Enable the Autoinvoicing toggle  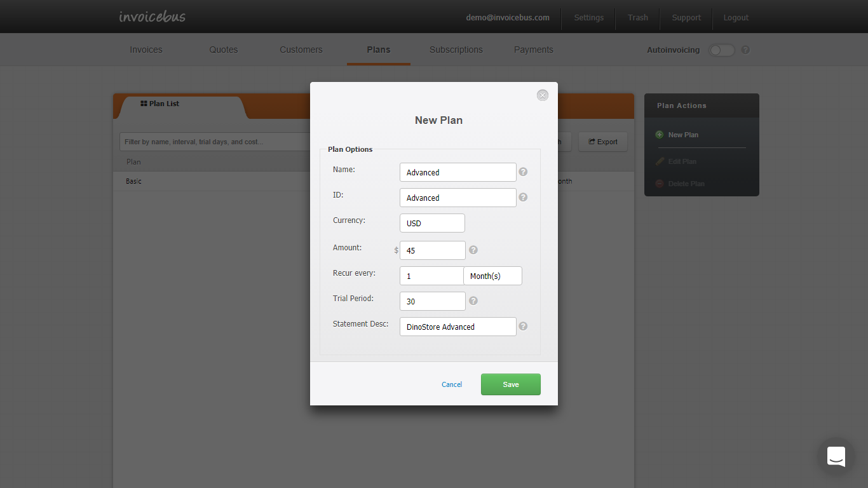pyautogui.click(x=721, y=50)
